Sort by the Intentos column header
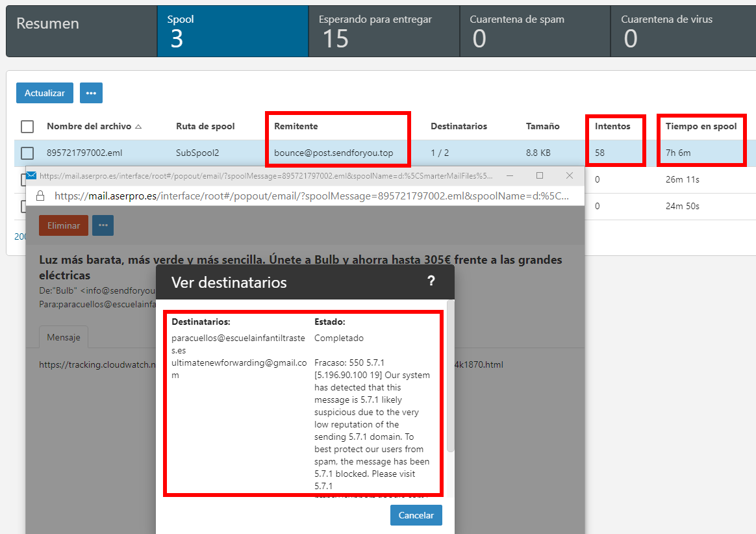 (x=612, y=126)
